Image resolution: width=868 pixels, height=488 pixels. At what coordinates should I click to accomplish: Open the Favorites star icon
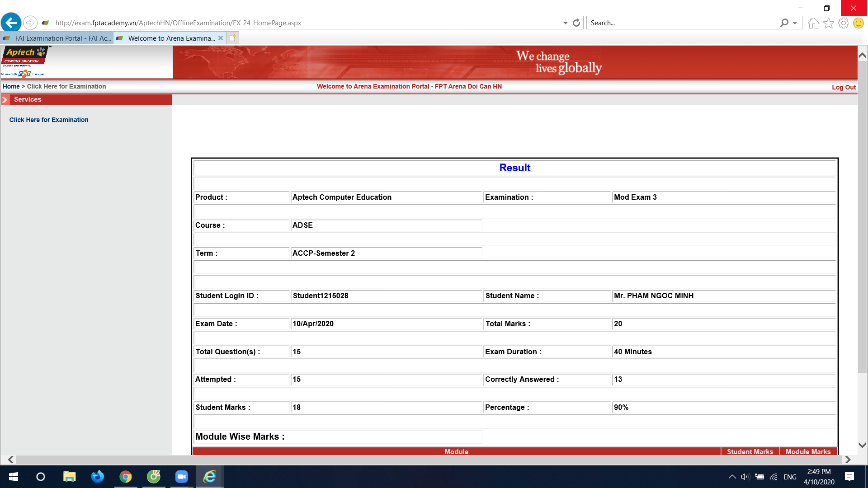(829, 23)
